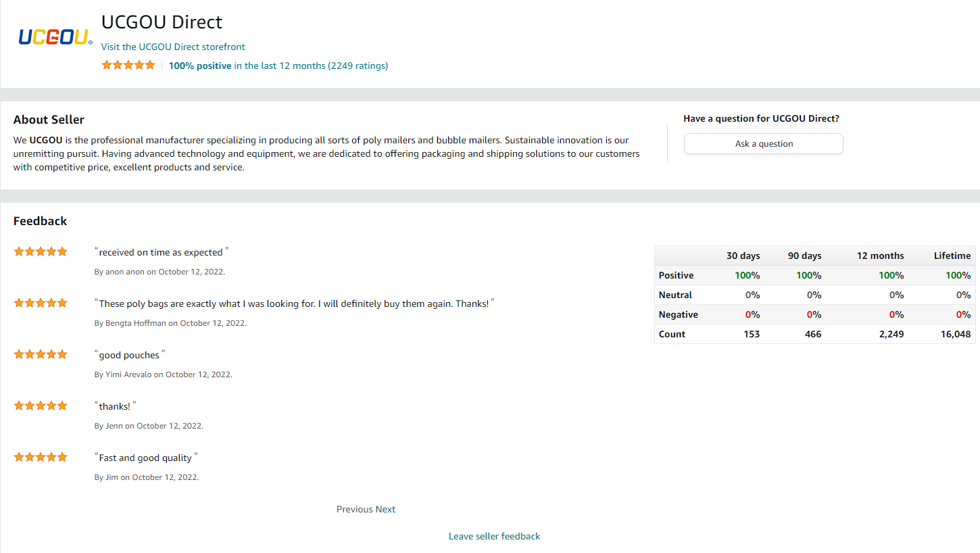The image size is (980, 553).
Task: Click stars of the 'received on time' review
Action: tap(41, 251)
